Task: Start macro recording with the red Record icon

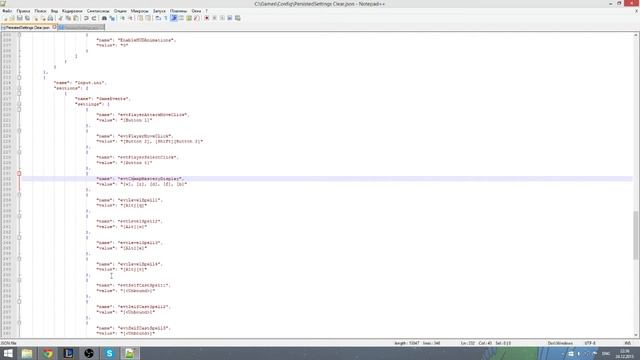Action: pyautogui.click(x=207, y=18)
